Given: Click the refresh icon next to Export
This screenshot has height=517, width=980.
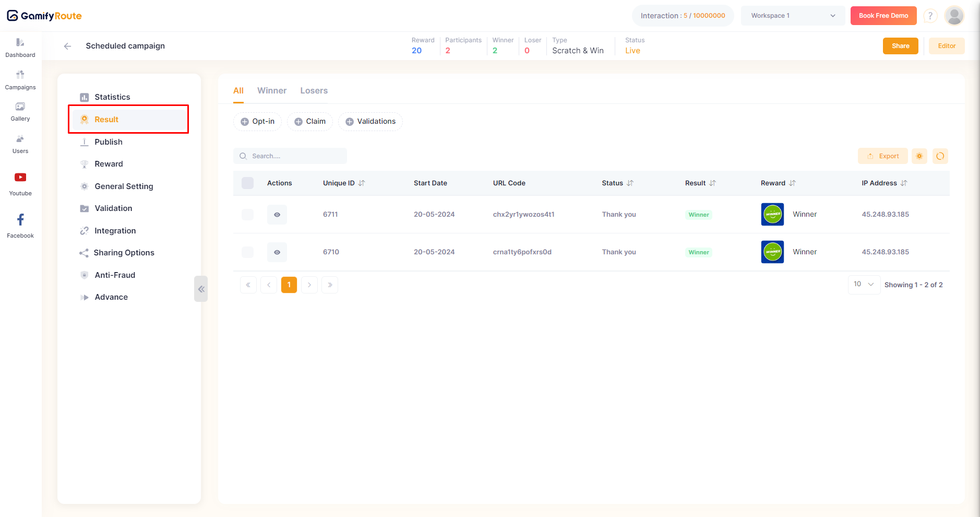Looking at the screenshot, I should [940, 156].
